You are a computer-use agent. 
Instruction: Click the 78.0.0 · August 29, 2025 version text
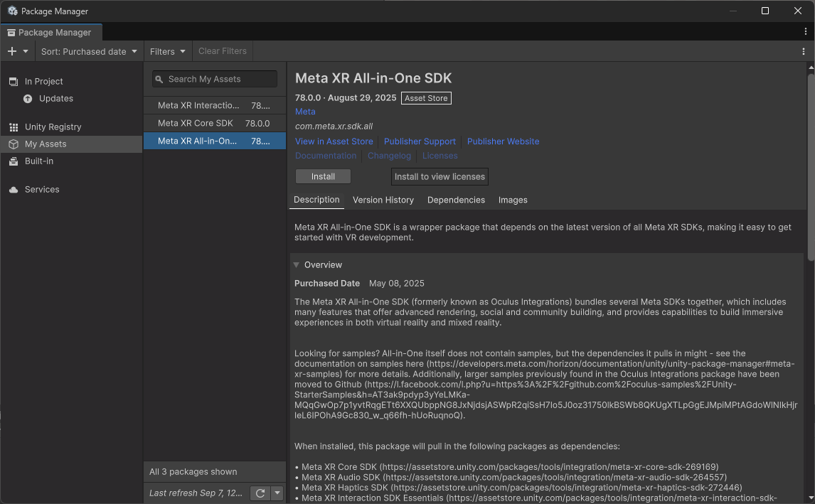346,97
